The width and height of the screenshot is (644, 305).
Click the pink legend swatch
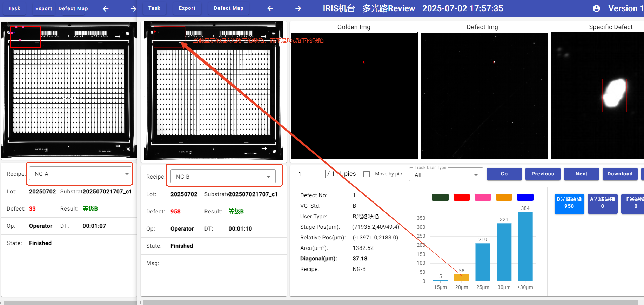pos(483,197)
